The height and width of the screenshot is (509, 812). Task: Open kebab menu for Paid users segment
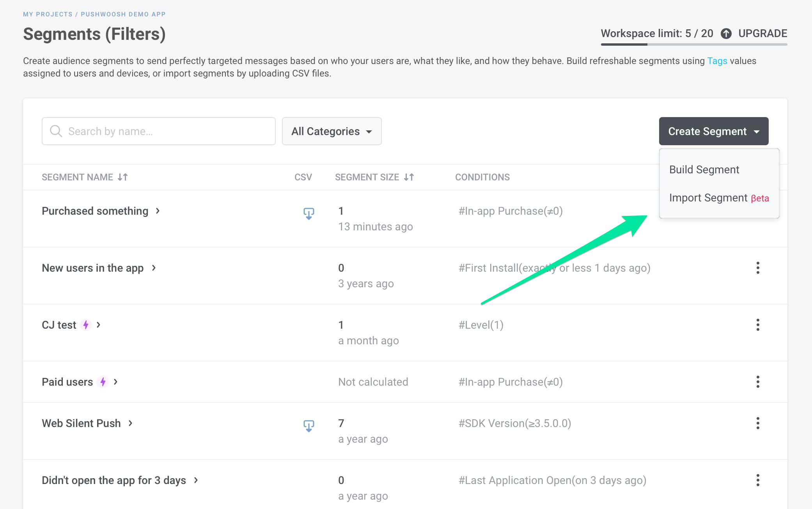757,382
